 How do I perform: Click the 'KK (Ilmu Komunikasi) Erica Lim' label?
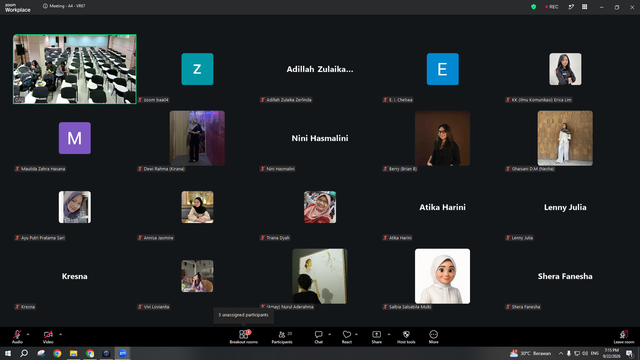(542, 100)
